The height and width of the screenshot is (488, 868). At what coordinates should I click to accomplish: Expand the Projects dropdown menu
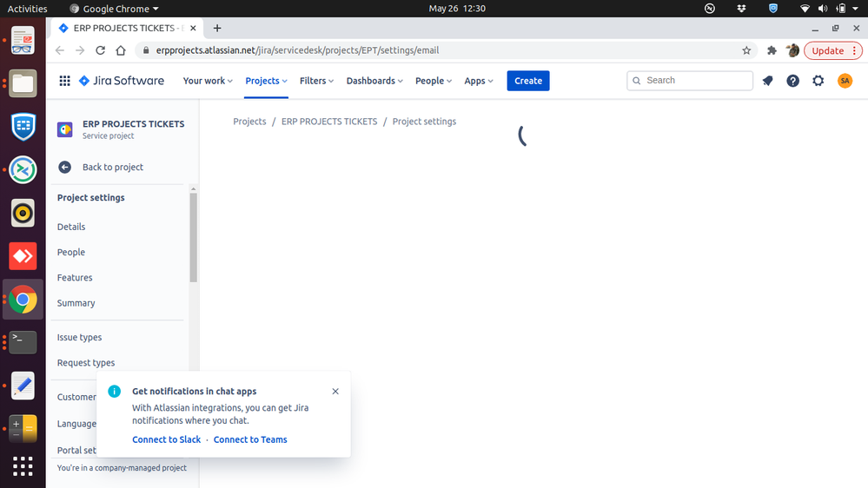click(x=266, y=81)
